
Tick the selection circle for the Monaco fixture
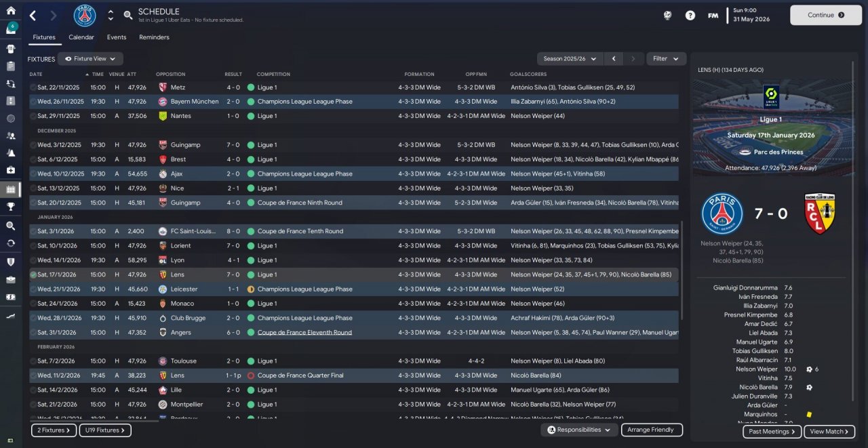pyautogui.click(x=33, y=304)
